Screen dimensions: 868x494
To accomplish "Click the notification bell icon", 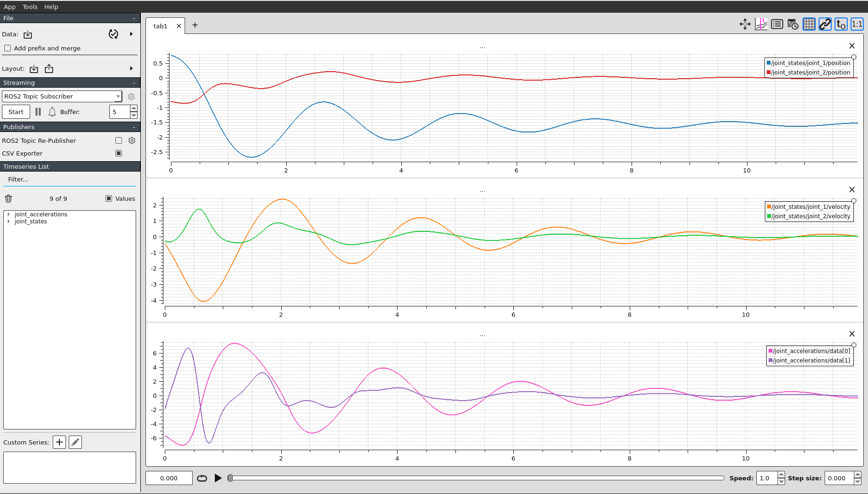I will coord(52,112).
